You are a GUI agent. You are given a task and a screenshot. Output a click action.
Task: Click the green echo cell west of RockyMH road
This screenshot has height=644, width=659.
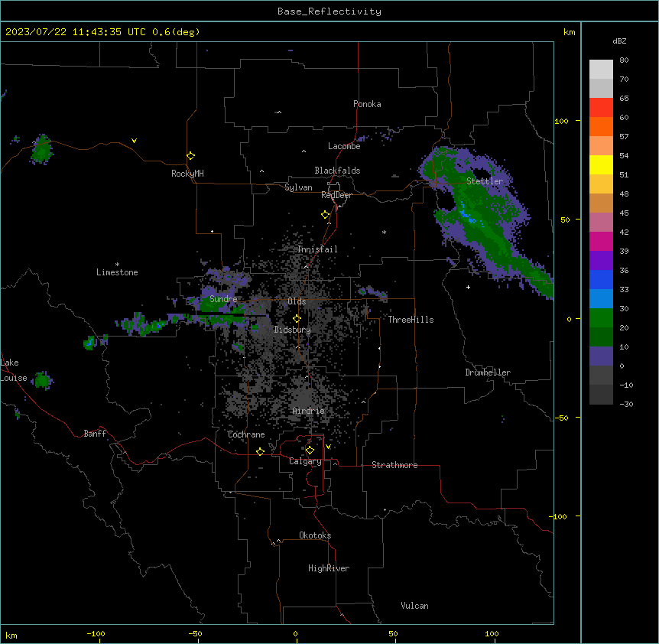pos(41,151)
